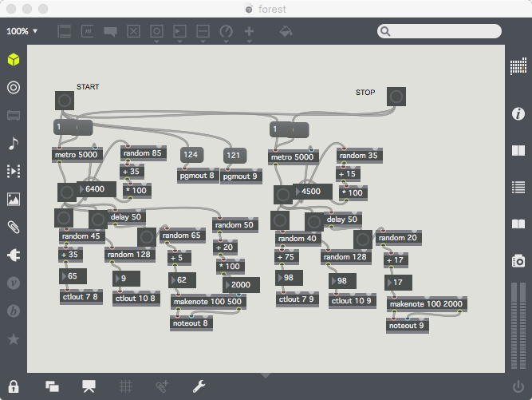Screen dimensions: 532x400
Task: Open the Audio note icon in sidebar
Action: (x=14, y=143)
